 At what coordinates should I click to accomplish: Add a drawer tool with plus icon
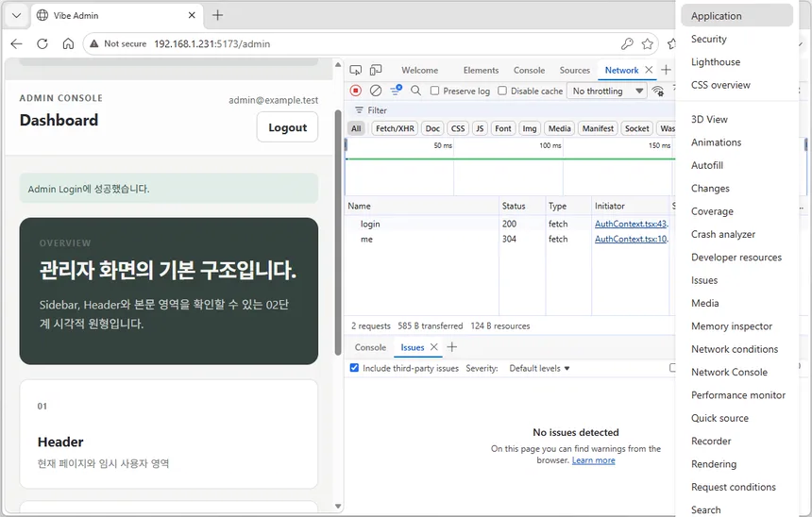452,347
